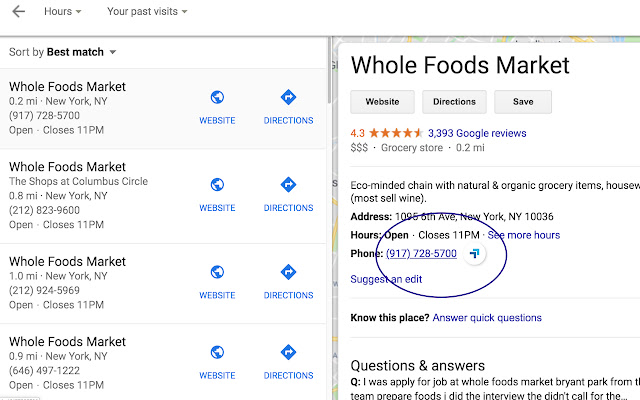The width and height of the screenshot is (640, 400).
Task: Save this Whole Foods Market place
Action: tap(522, 102)
